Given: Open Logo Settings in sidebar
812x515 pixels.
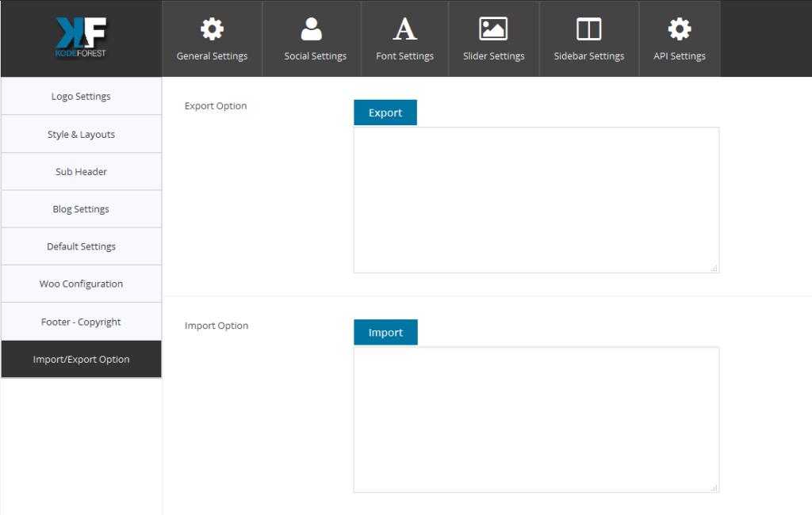Looking at the screenshot, I should (82, 97).
